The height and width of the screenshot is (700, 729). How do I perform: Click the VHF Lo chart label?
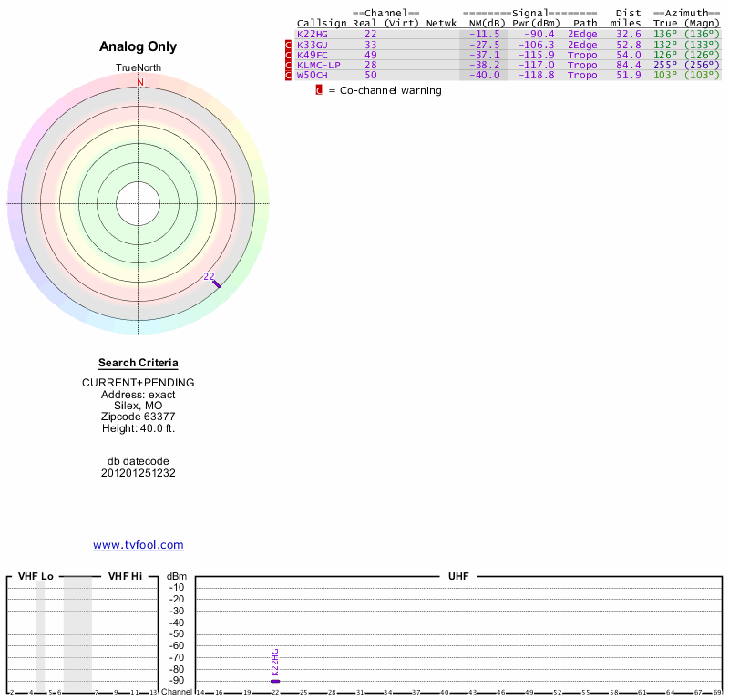[36, 576]
